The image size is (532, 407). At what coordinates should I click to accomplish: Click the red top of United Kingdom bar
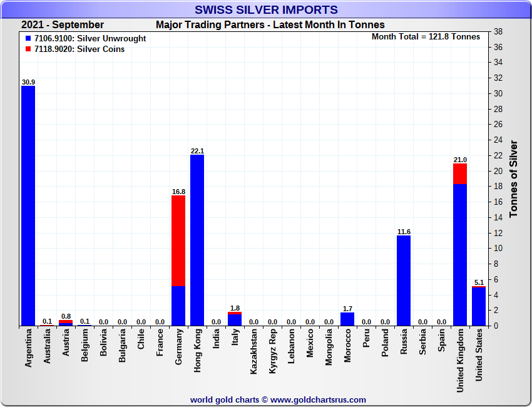click(x=460, y=173)
